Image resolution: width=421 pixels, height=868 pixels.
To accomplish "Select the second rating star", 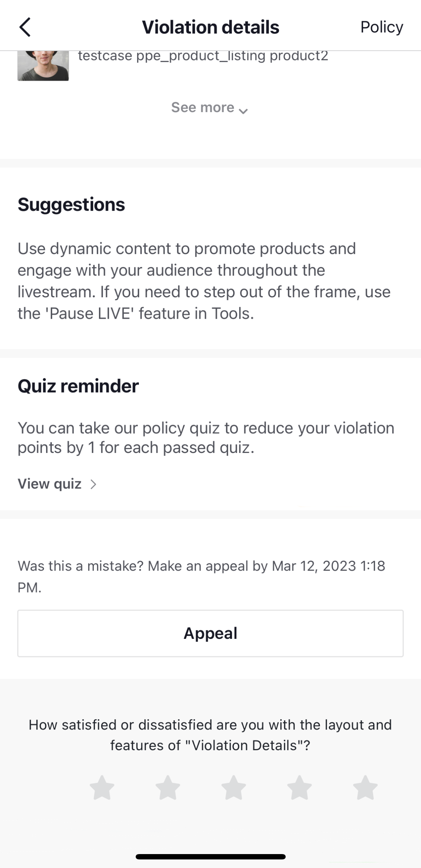I will (168, 787).
